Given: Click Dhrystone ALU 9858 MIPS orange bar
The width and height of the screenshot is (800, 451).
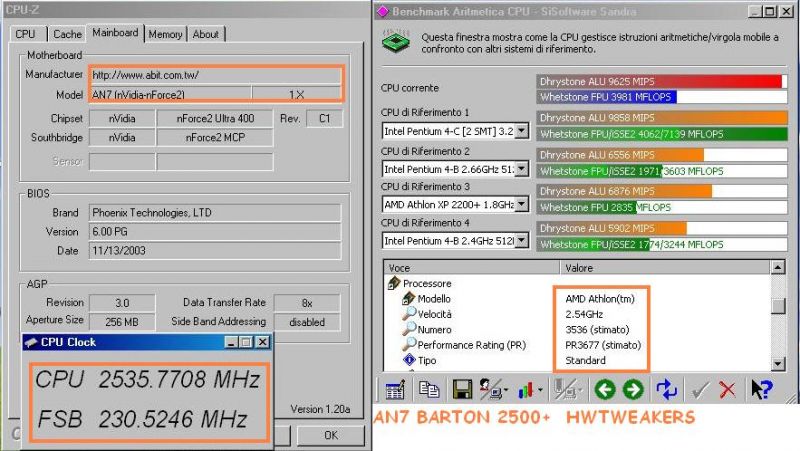Looking at the screenshot, I should [x=662, y=118].
